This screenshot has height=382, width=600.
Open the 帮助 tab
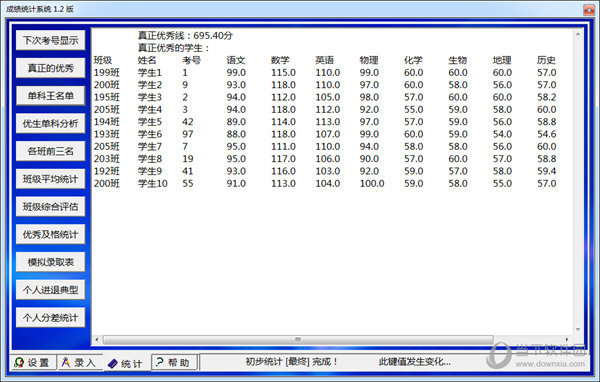pos(174,362)
